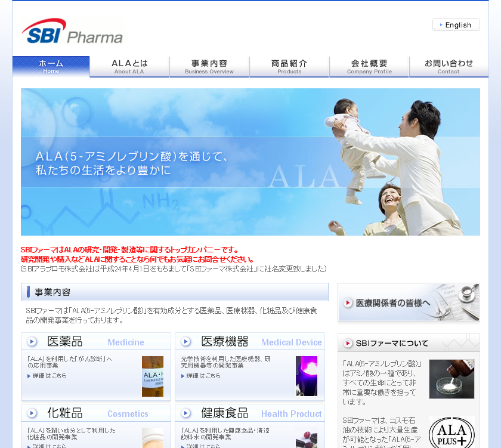Click the ALA PLUS round logo
501x448 pixels.
pos(451,433)
